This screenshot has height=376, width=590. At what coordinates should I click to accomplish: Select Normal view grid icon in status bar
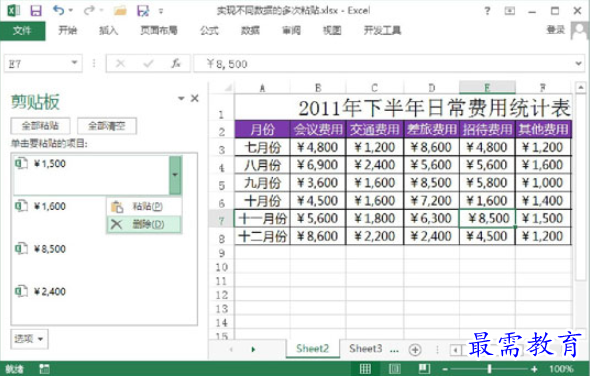[365, 368]
